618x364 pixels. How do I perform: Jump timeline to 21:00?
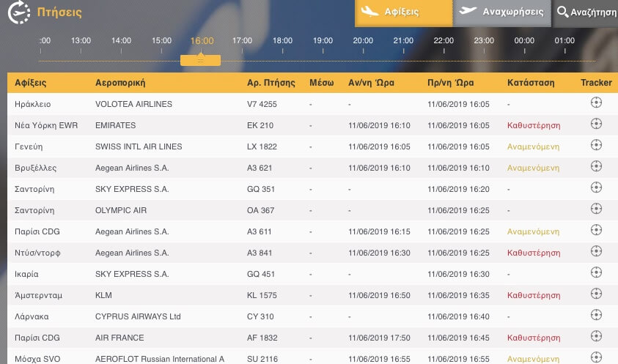click(403, 40)
